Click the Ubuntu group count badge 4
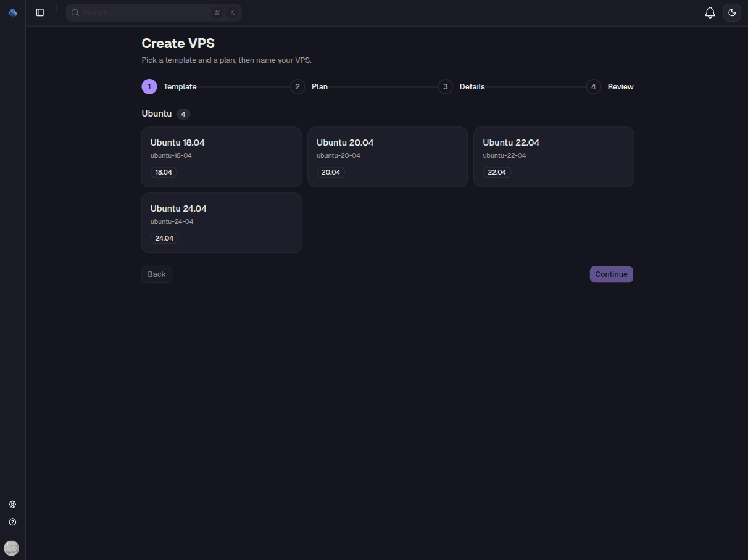 point(183,114)
